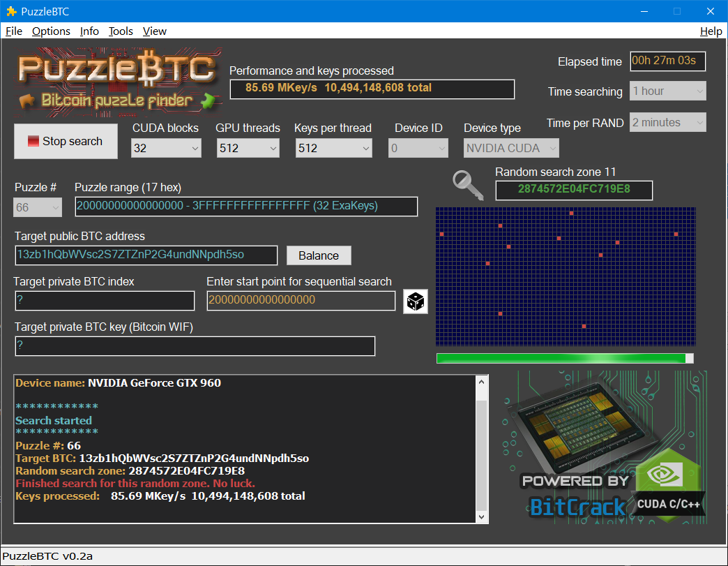Click the key magnifier search icon

(x=468, y=186)
